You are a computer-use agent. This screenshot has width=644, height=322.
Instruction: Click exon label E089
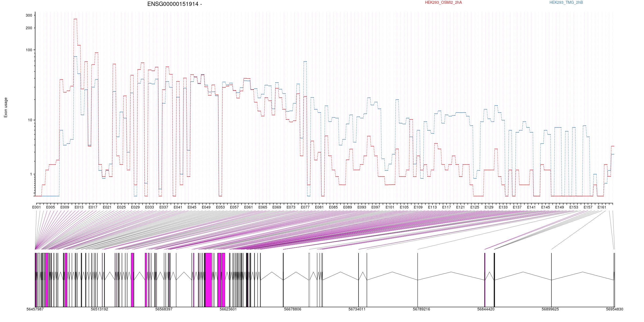(x=347, y=207)
